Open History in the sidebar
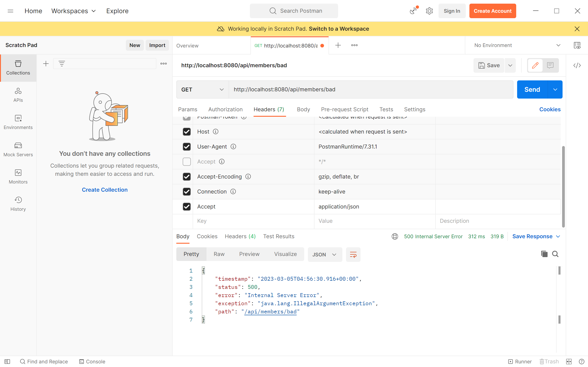This screenshot has width=588, height=367. pyautogui.click(x=18, y=204)
